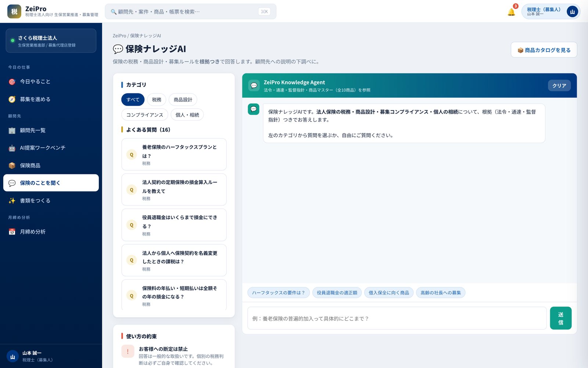The height and width of the screenshot is (368, 588).
Task: Open the notification bell
Action: [511, 12]
